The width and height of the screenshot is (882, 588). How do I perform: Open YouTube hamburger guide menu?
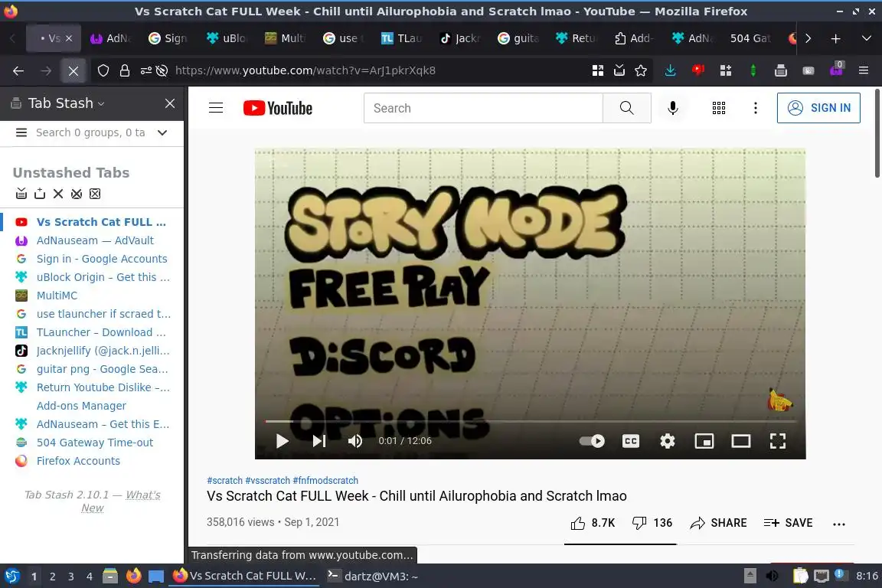216,107
